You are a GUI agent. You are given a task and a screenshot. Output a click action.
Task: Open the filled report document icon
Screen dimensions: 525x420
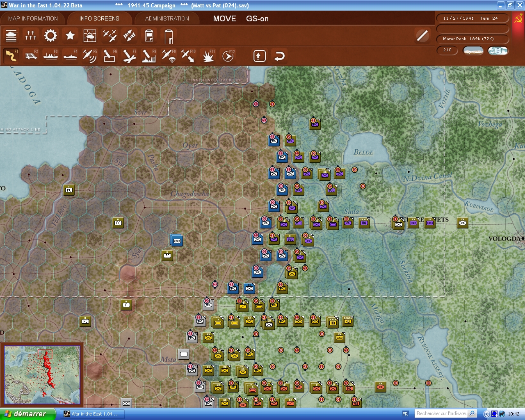149,36
